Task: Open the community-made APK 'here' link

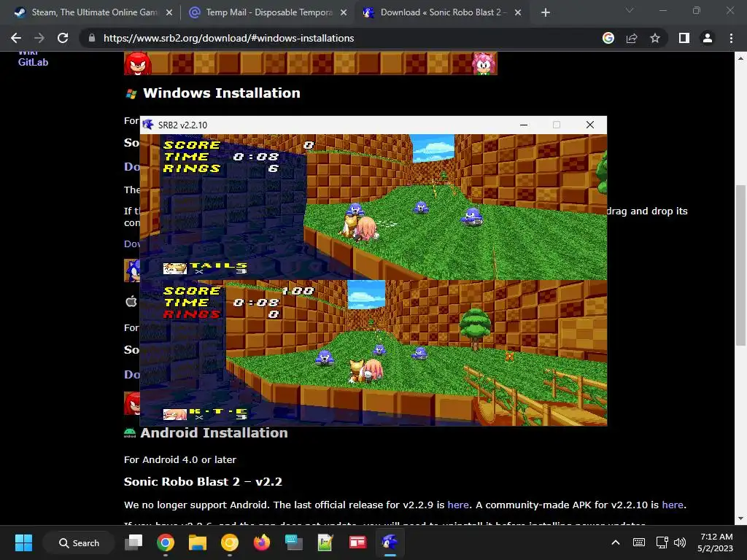Action: [x=672, y=505]
